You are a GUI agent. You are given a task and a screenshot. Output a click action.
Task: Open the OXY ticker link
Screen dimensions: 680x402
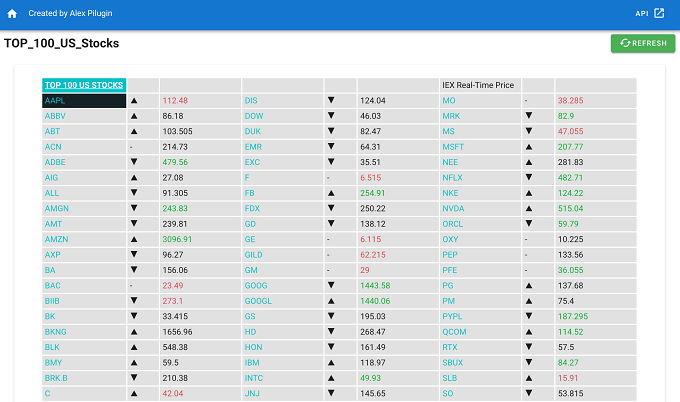click(x=450, y=239)
